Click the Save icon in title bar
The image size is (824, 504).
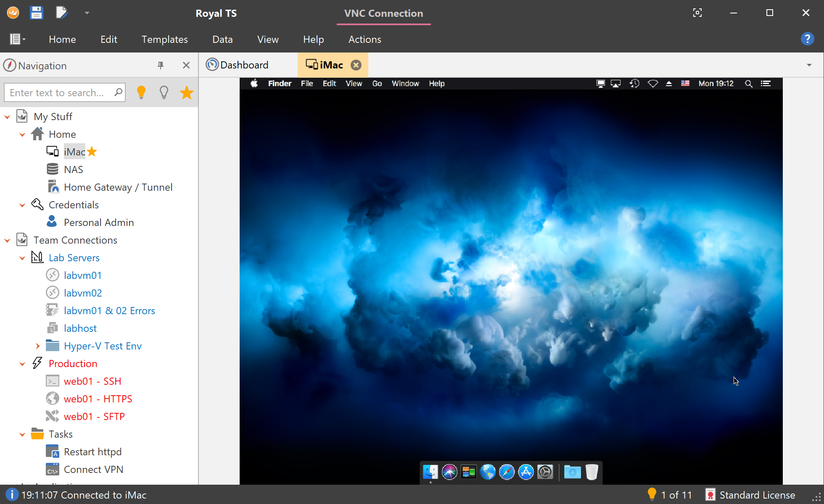37,13
